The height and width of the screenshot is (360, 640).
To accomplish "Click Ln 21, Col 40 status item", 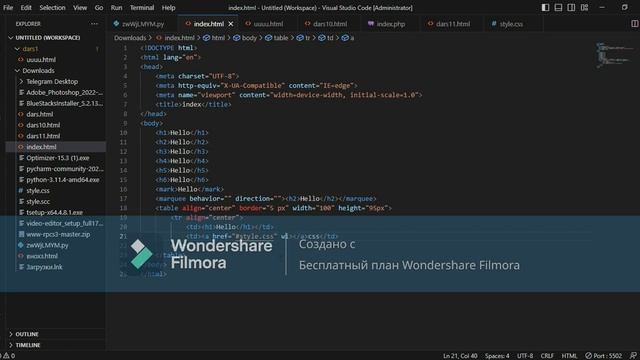I will (x=460, y=356).
